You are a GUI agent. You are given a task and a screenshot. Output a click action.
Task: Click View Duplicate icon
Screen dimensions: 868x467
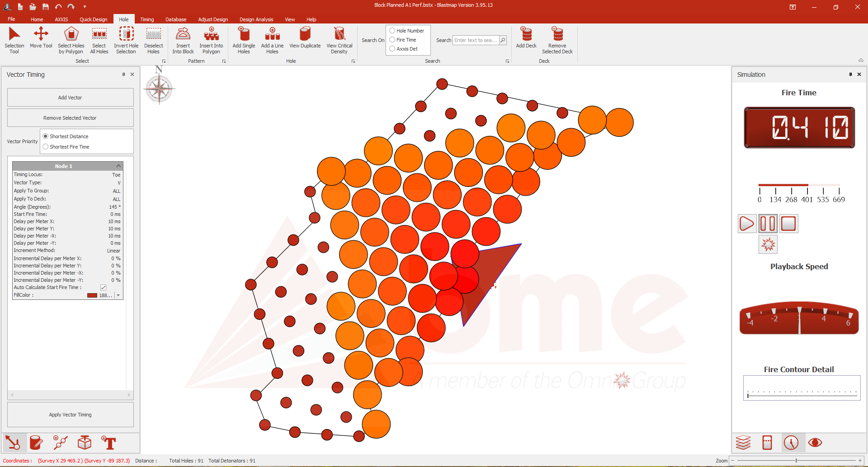pyautogui.click(x=305, y=37)
